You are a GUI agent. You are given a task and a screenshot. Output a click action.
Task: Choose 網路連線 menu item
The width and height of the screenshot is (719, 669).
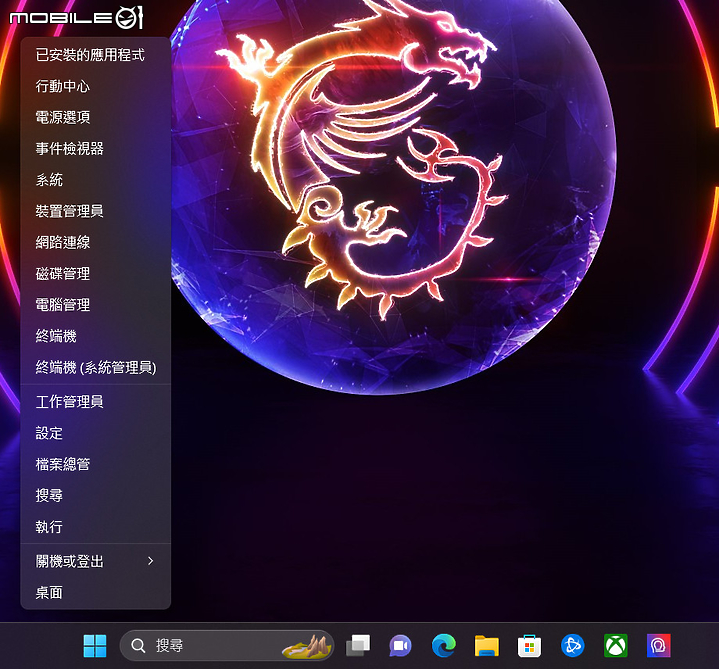[96, 242]
